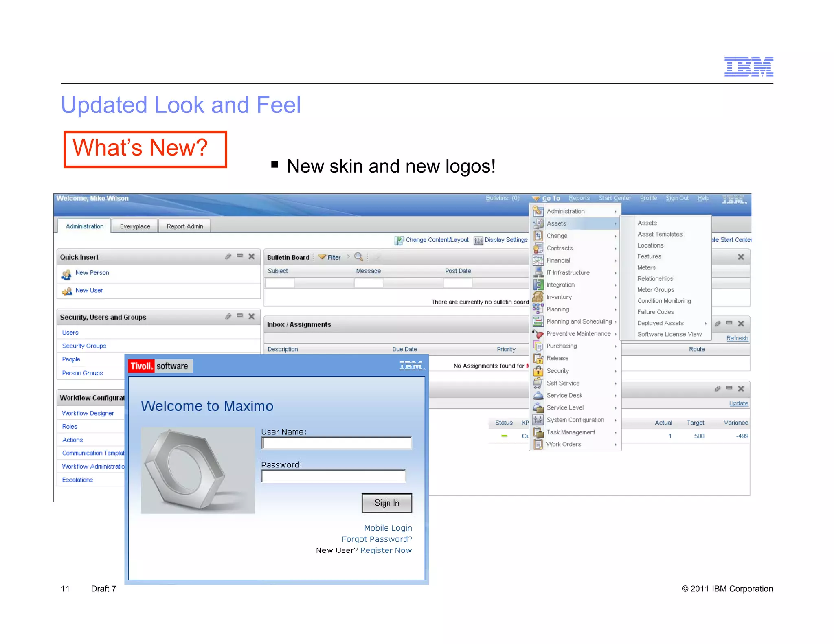Open the Security Groups link
The image size is (834, 644).
point(84,346)
